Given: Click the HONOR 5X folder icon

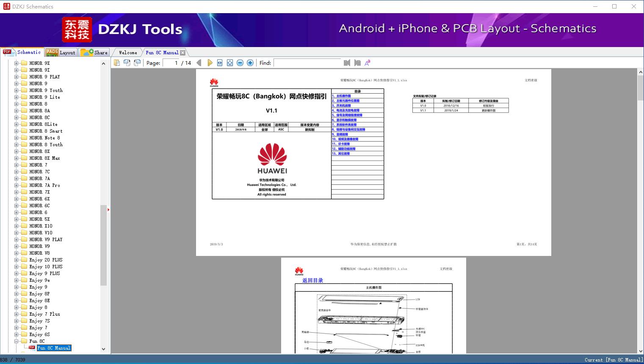Looking at the screenshot, I should [x=24, y=219].
